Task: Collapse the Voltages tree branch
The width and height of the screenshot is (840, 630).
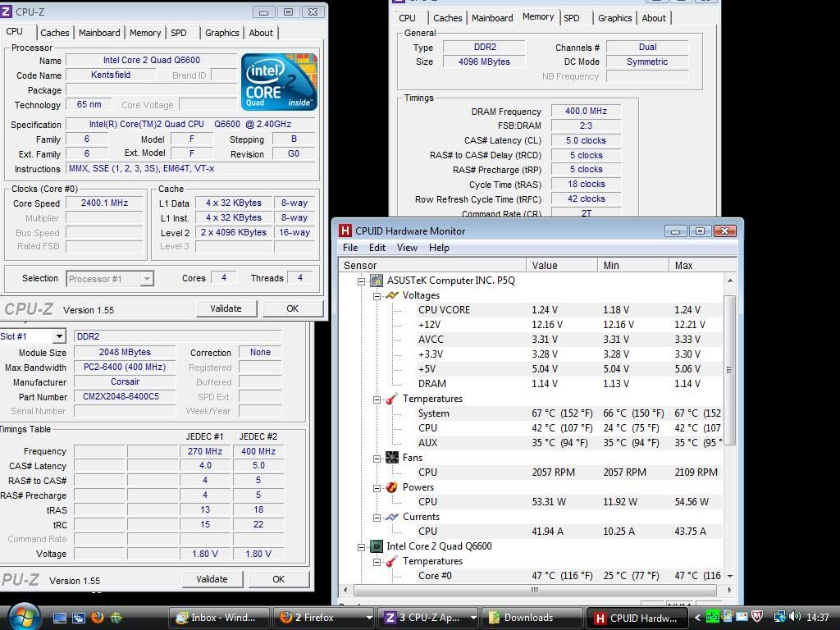Action: coord(377,295)
